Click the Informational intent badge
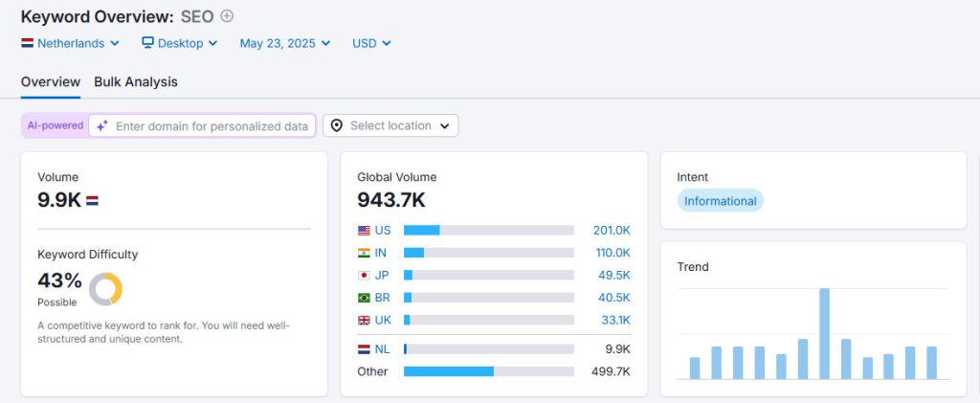This screenshot has height=403, width=980. (720, 201)
